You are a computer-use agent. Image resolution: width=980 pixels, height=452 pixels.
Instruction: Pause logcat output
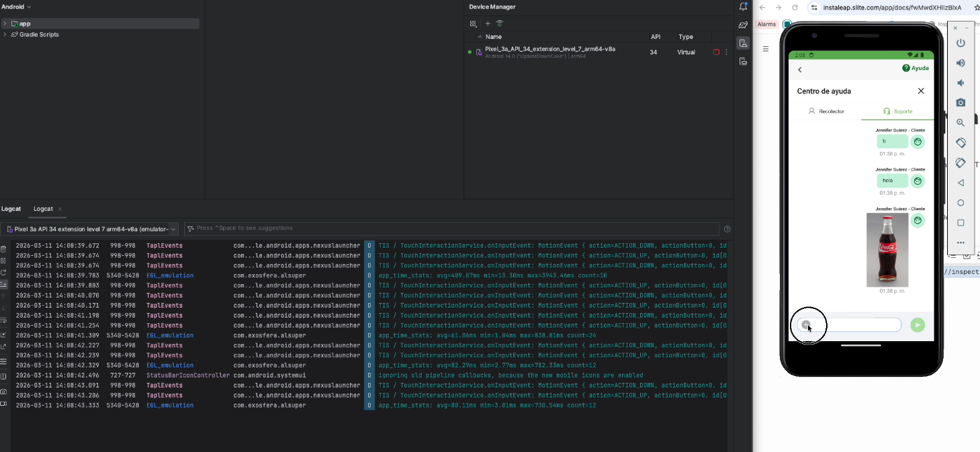coord(4,261)
